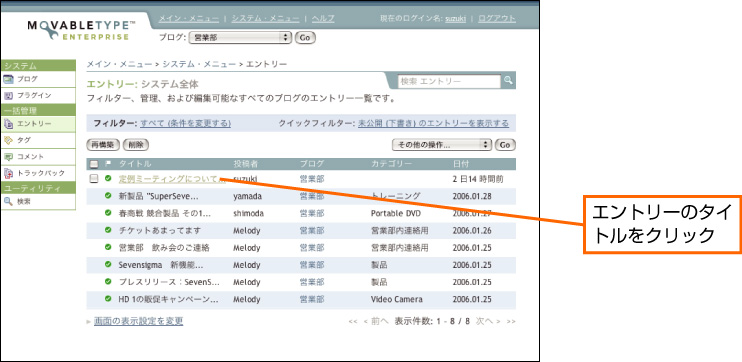Open メイン・メニュー in top navigation
Image resolution: width=742 pixels, height=362 pixels.
point(188,18)
